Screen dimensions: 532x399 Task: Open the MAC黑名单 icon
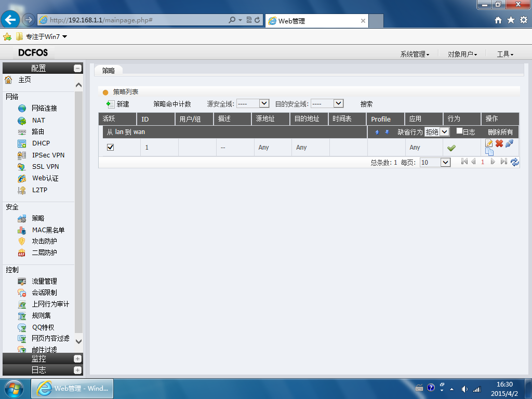pyautogui.click(x=22, y=230)
